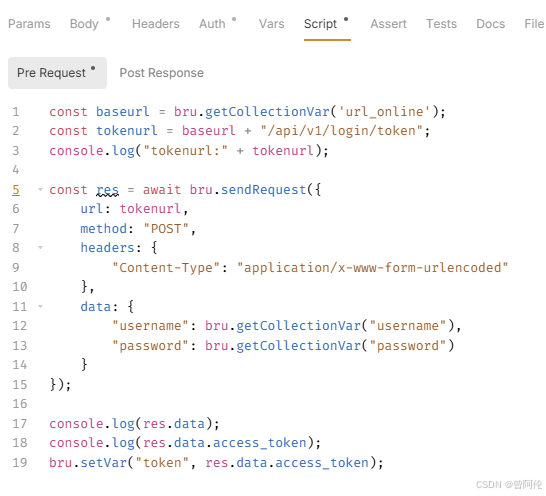
Task: Click setVar on line 19
Action: 104,463
